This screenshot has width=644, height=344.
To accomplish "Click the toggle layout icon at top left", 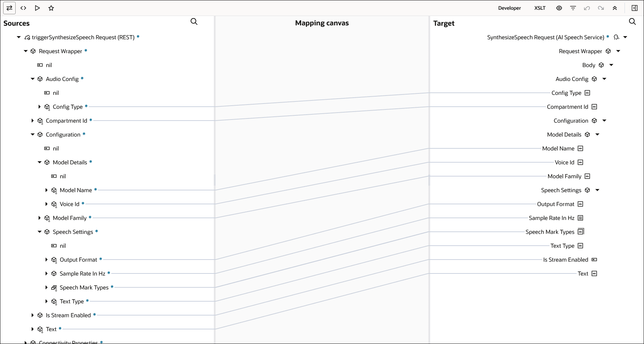I will (9, 8).
